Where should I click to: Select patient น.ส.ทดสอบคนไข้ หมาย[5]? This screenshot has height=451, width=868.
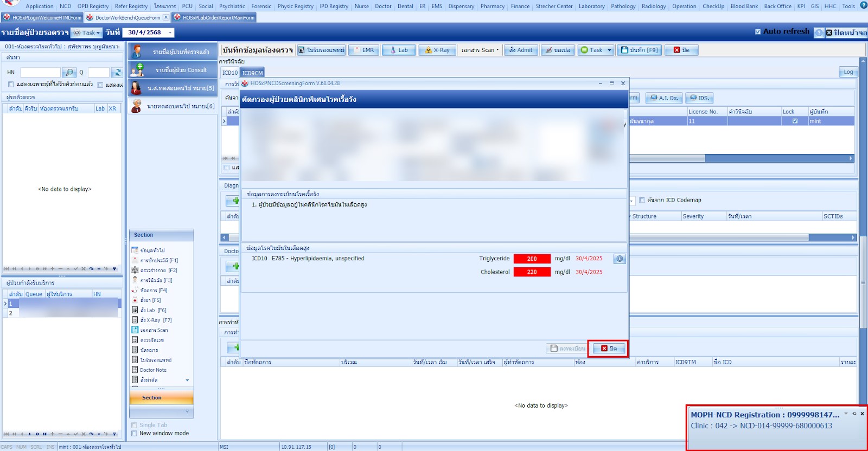[173, 88]
